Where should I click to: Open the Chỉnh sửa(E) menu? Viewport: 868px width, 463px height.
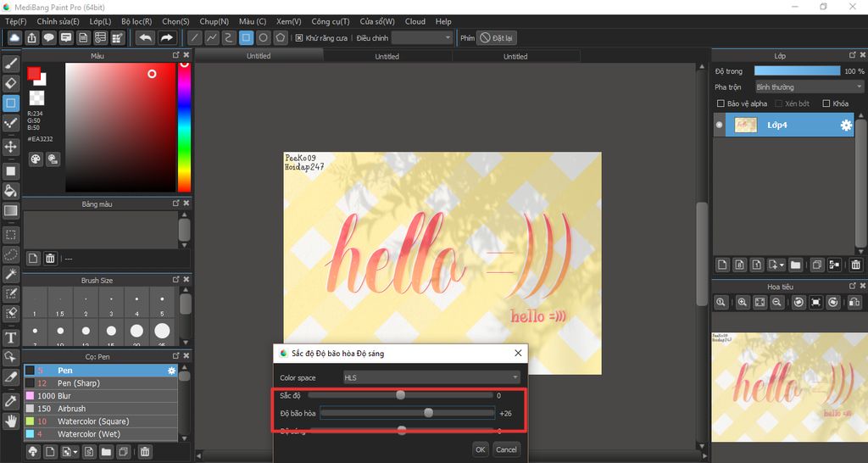point(58,21)
